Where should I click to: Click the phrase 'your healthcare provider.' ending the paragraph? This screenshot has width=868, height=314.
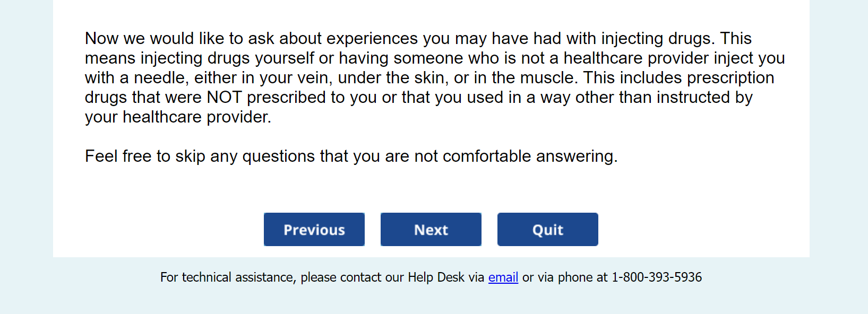178,117
